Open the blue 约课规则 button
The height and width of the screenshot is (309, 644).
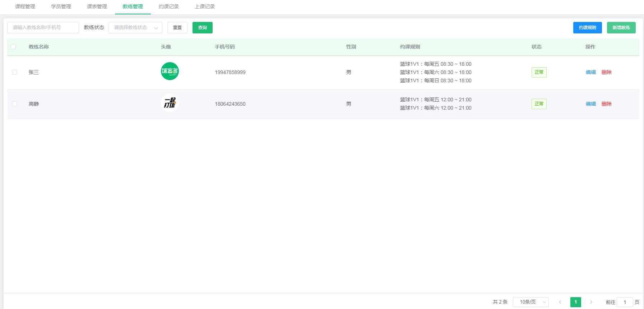pyautogui.click(x=587, y=28)
